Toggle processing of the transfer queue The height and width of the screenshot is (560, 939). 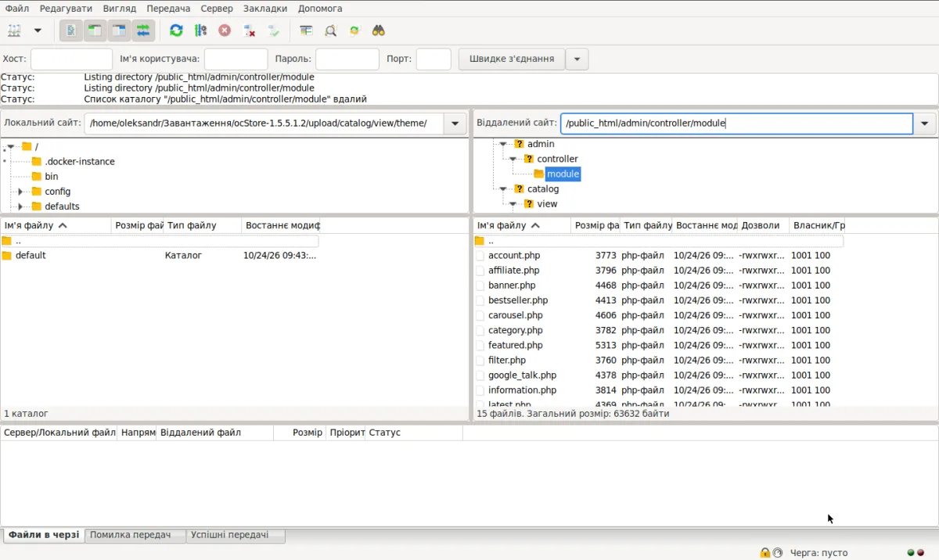click(200, 31)
